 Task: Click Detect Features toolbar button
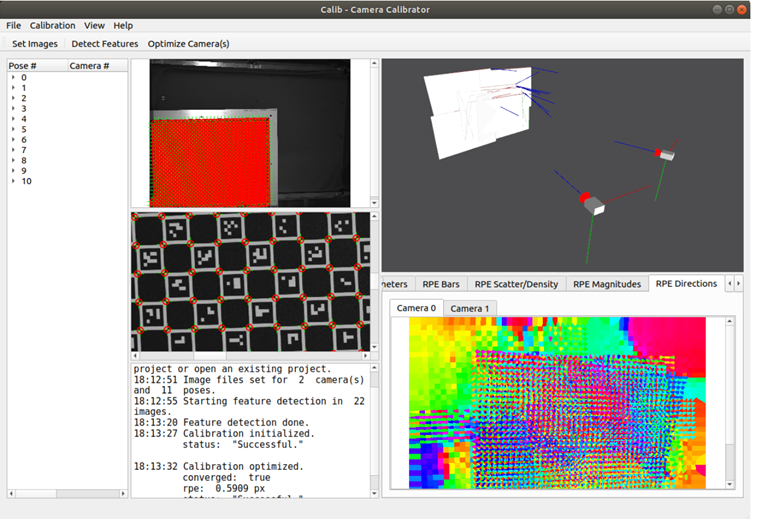click(x=105, y=44)
